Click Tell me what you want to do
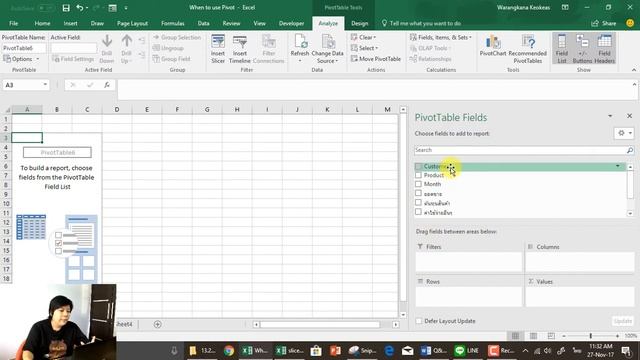 pyautogui.click(x=421, y=23)
